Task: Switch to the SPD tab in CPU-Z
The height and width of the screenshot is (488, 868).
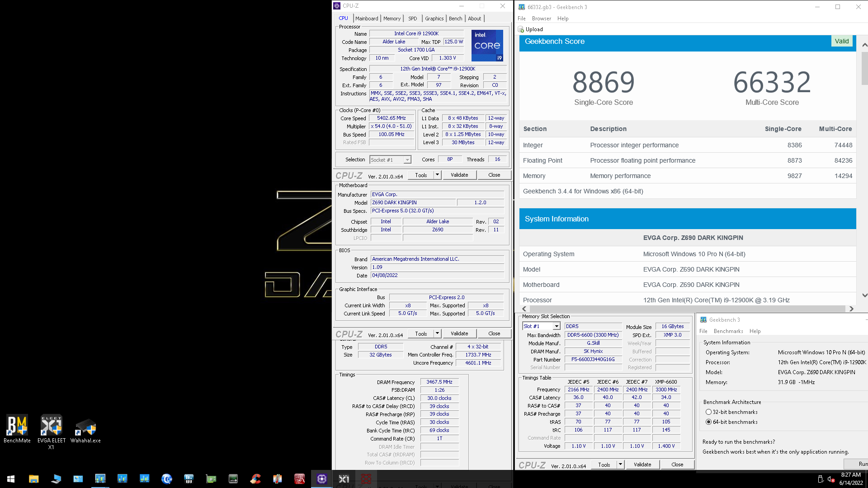Action: click(x=413, y=19)
